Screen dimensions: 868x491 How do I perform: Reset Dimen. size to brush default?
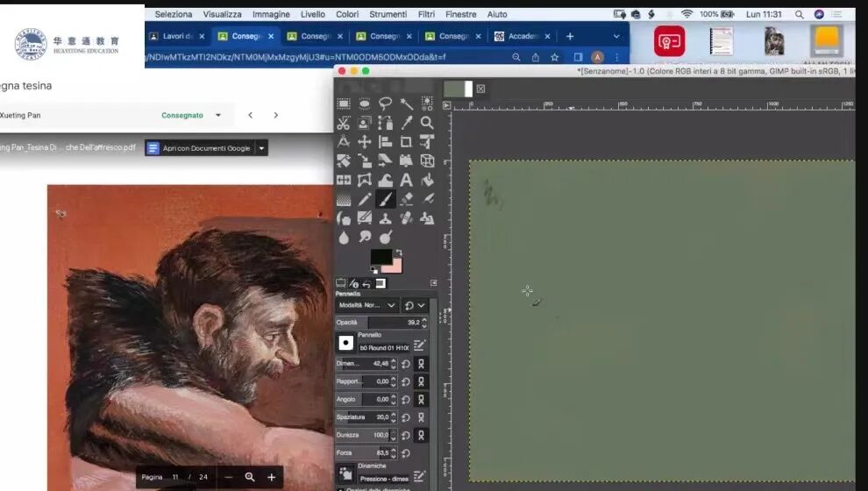pyautogui.click(x=406, y=364)
